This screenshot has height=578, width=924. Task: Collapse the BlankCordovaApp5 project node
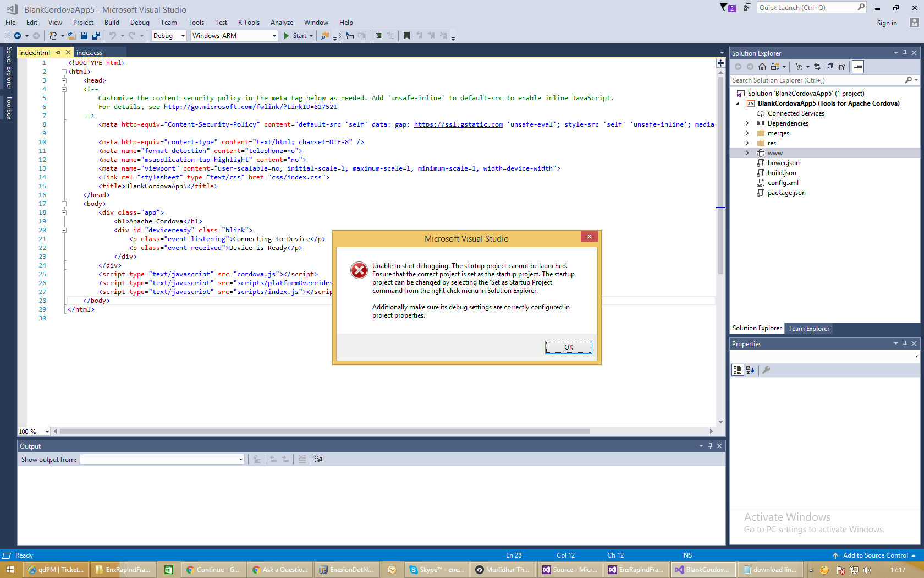[x=738, y=103]
